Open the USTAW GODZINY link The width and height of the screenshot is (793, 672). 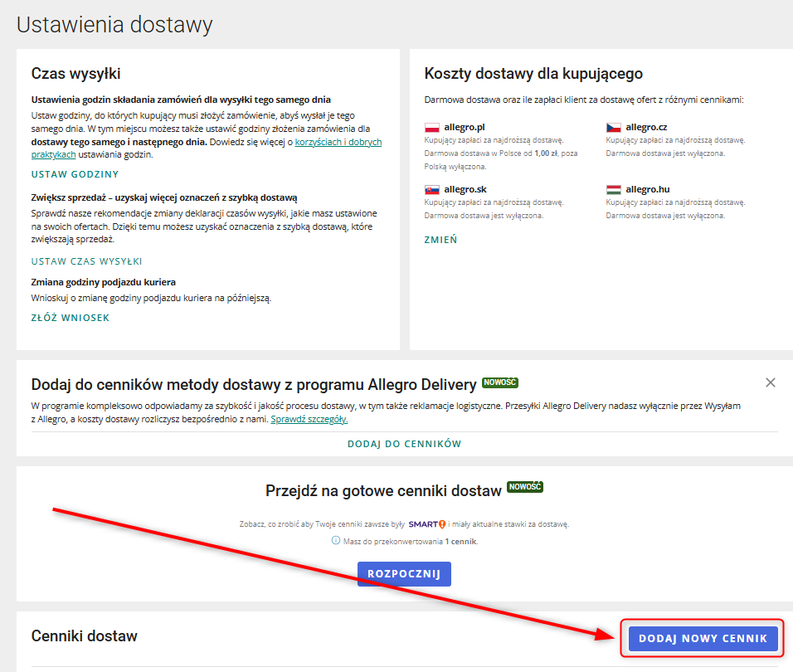pyautogui.click(x=75, y=174)
